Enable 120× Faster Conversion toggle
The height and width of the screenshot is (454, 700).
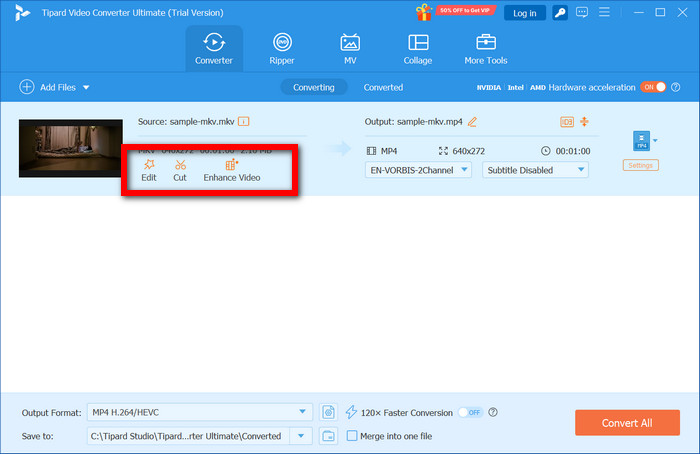click(469, 412)
